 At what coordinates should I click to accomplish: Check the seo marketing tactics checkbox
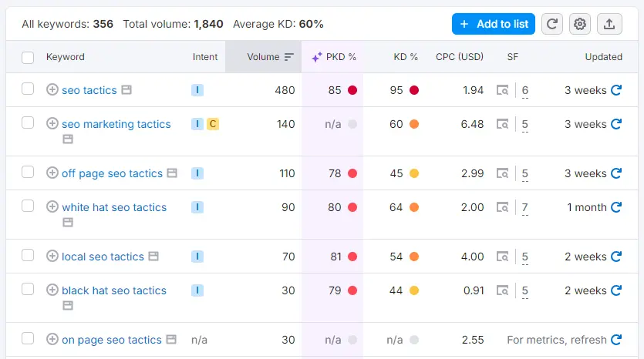point(28,122)
